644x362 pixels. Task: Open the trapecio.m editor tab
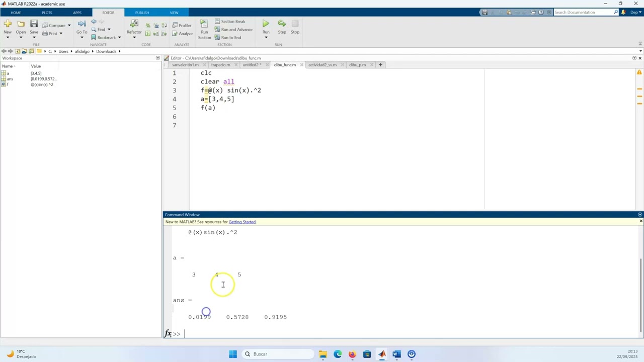point(220,65)
